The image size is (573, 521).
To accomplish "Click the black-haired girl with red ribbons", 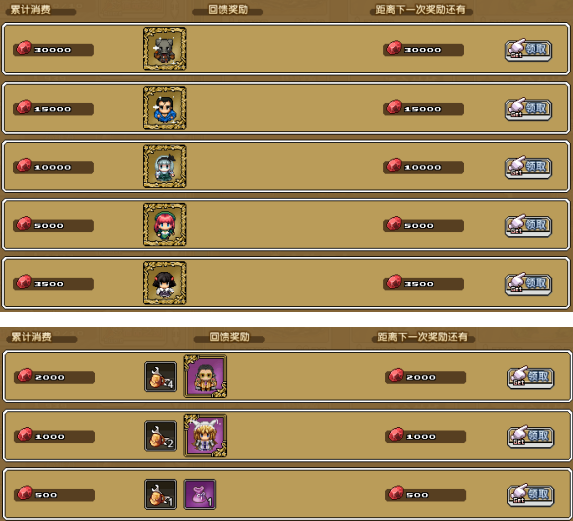I will click(x=165, y=283).
